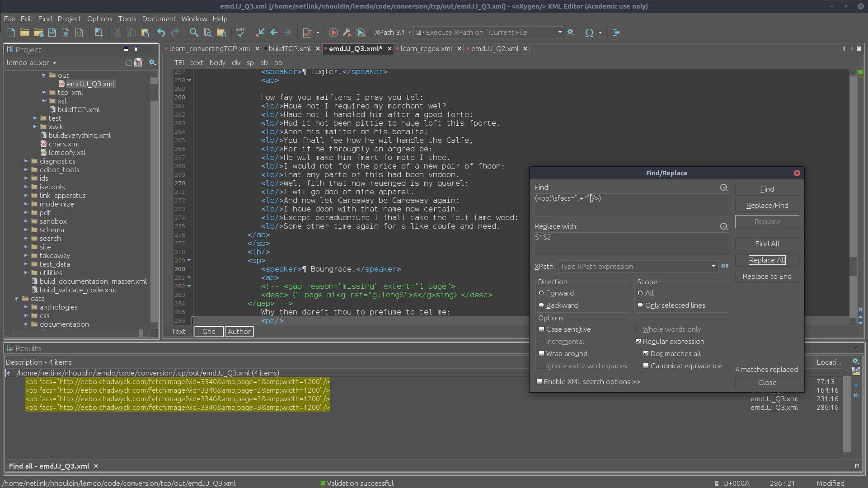This screenshot has height=488, width=868.
Task: Apply the transformation scenario (play icon)
Action: (333, 32)
